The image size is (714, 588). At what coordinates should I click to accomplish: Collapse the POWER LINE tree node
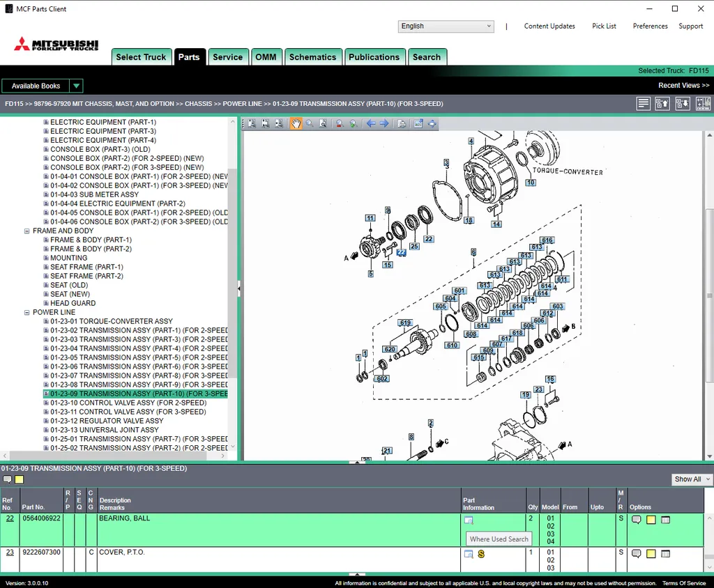27,312
